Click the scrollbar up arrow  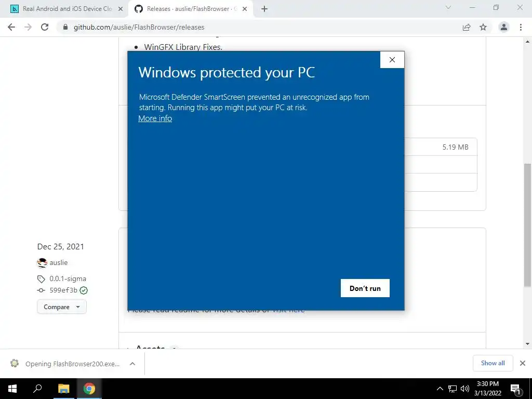click(527, 42)
